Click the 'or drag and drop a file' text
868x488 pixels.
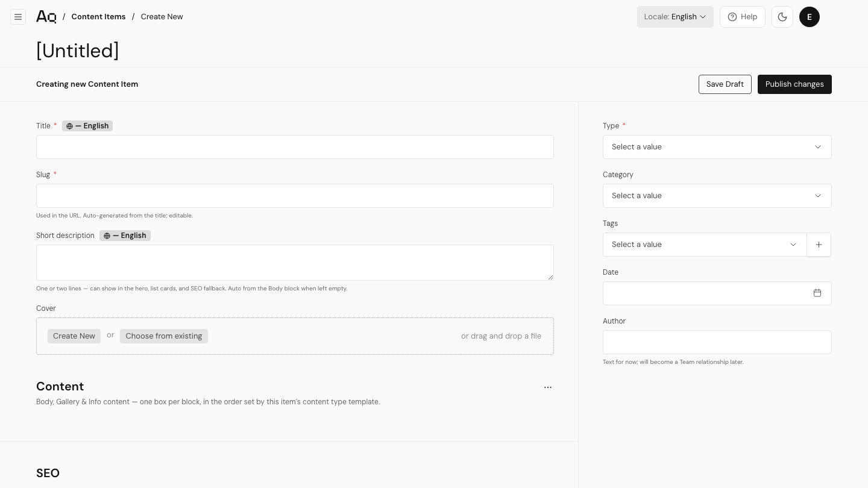click(501, 336)
